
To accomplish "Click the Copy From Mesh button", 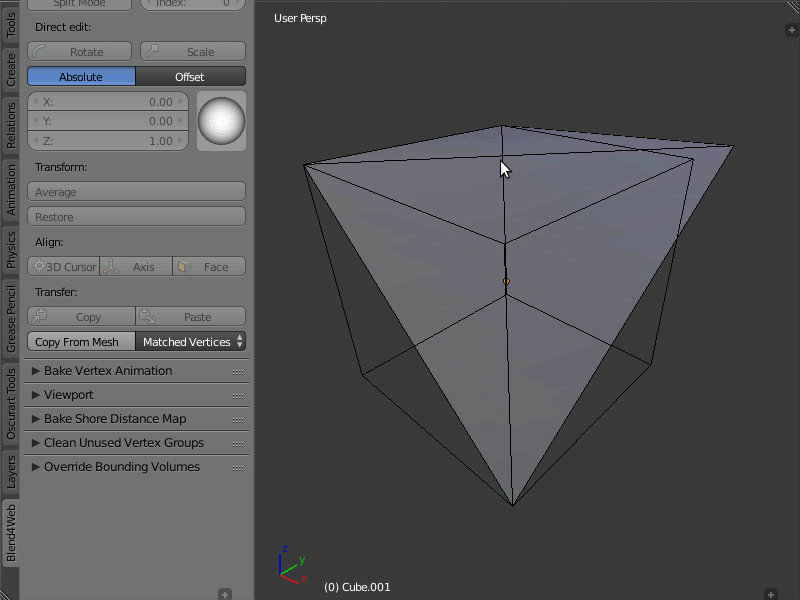I will coord(79,341).
